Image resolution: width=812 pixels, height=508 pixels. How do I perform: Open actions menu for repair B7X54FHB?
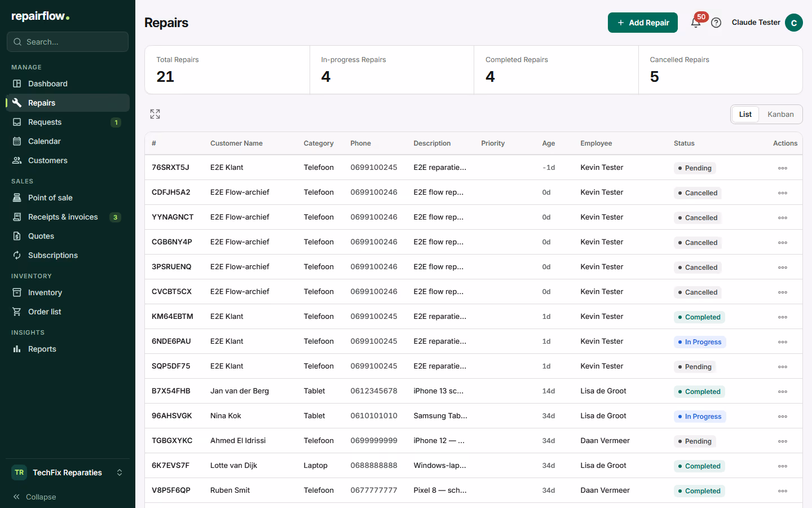(783, 392)
